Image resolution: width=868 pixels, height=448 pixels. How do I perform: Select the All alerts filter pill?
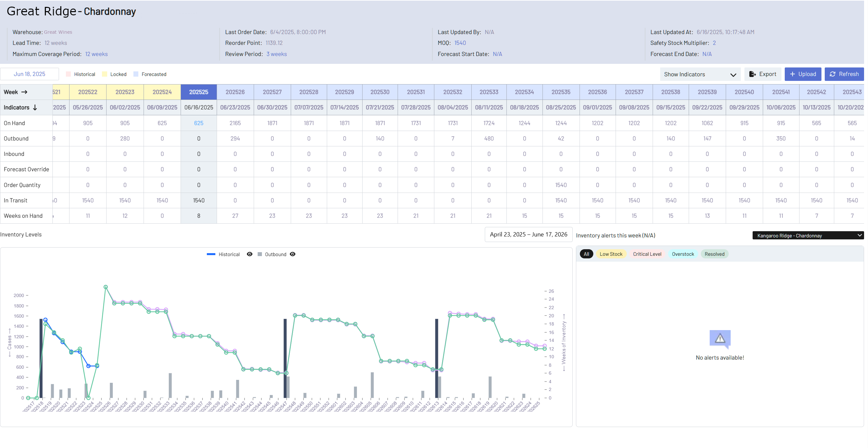click(586, 254)
